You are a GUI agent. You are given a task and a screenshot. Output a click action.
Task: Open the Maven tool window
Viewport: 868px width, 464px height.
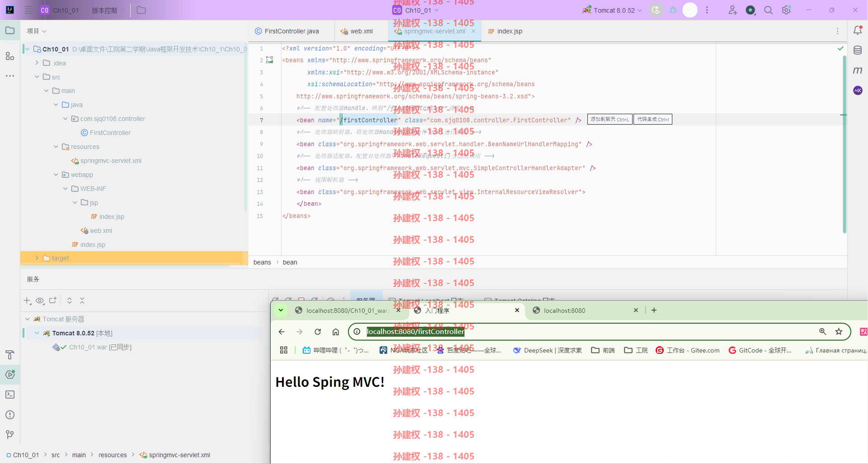click(858, 70)
